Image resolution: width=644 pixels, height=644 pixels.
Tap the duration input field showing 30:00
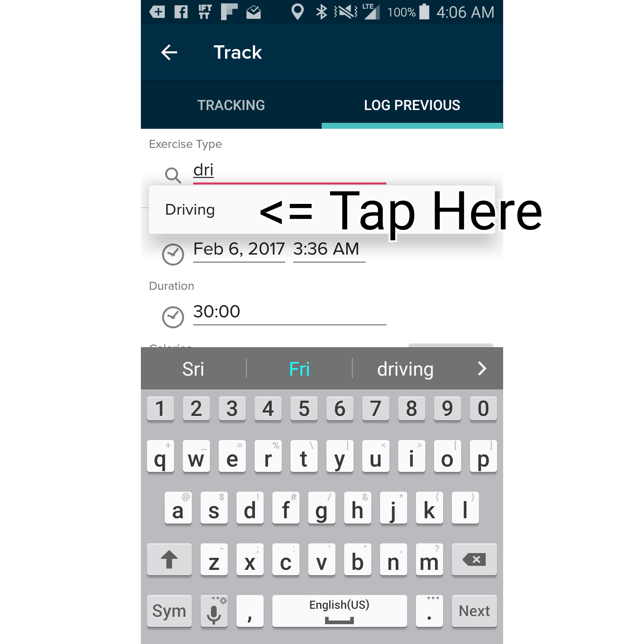[x=289, y=311]
